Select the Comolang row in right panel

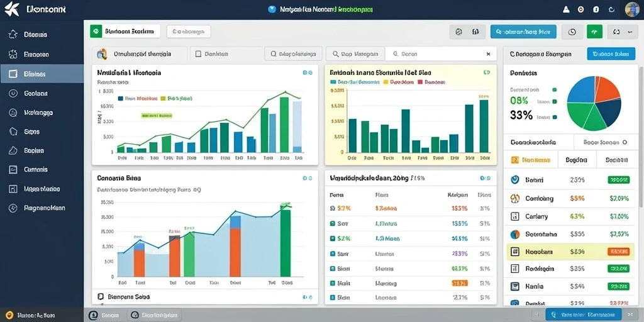tap(571, 198)
